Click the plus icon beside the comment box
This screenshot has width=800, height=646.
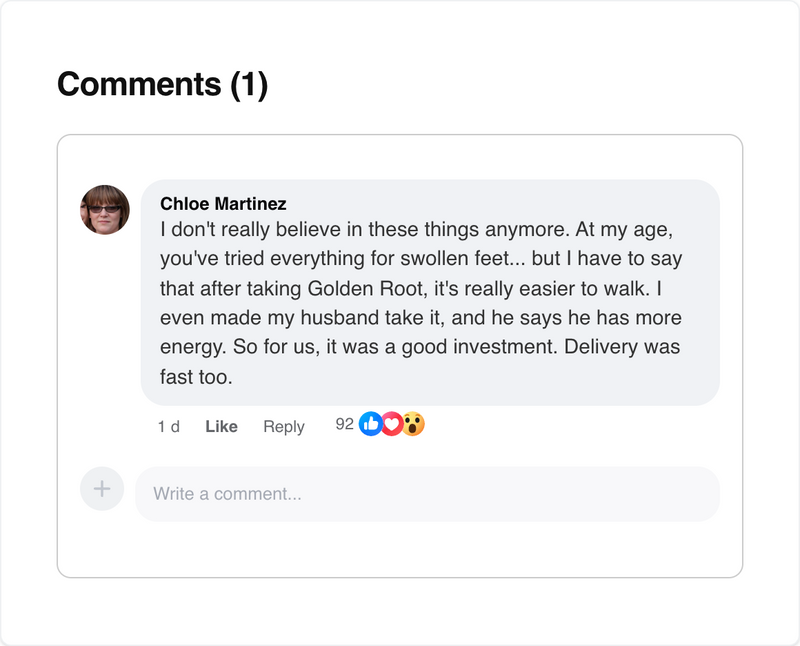pos(101,488)
